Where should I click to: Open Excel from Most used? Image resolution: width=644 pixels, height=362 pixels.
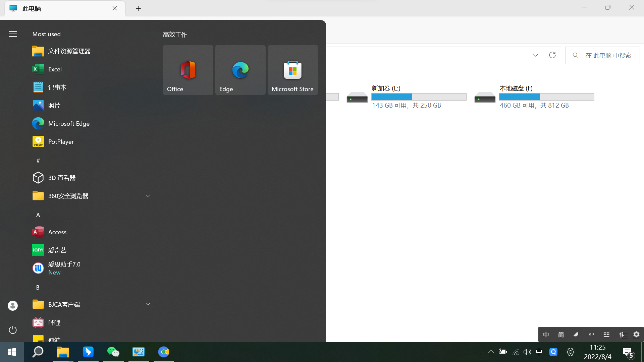tap(55, 69)
